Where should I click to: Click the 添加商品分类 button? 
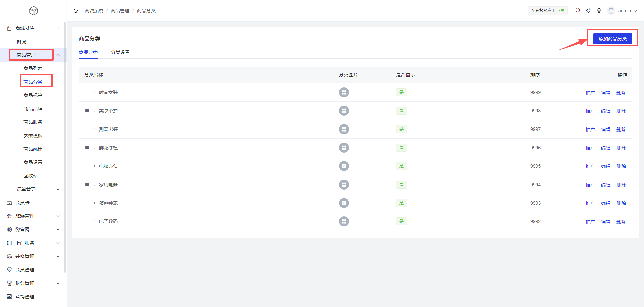pos(612,39)
